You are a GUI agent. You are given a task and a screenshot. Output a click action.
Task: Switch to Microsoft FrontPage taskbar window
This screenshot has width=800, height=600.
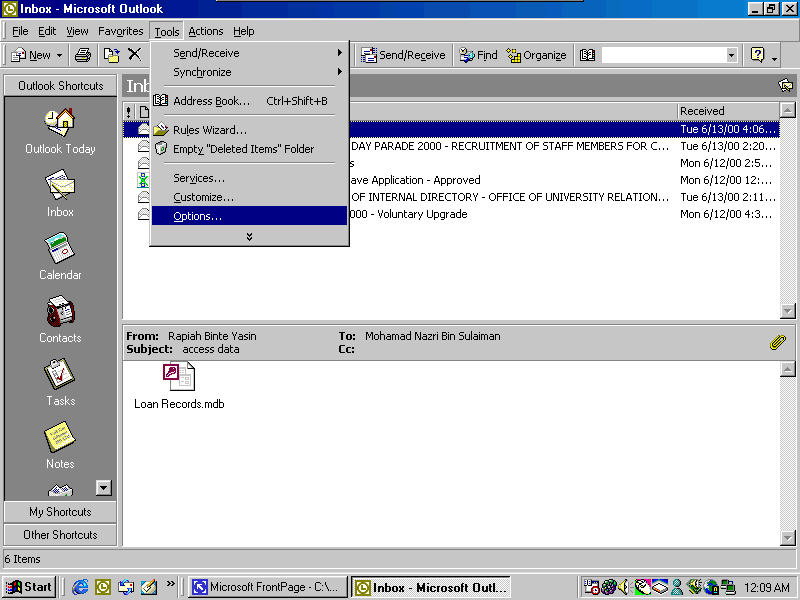pos(267,587)
